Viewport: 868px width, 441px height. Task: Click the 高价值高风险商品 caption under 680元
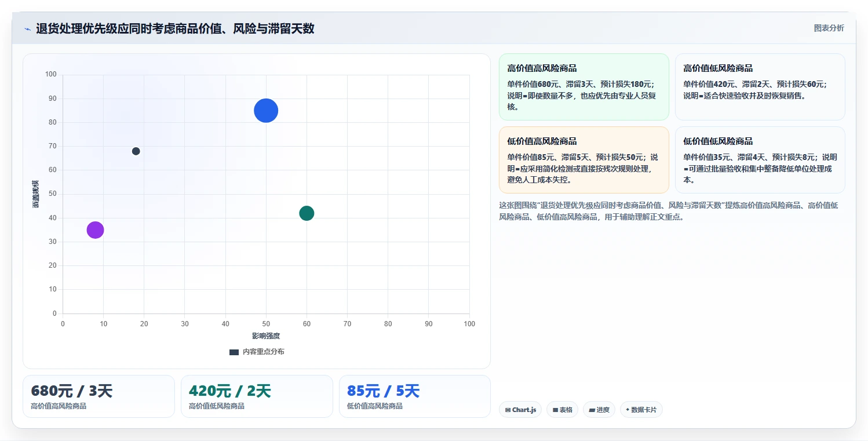coord(59,406)
